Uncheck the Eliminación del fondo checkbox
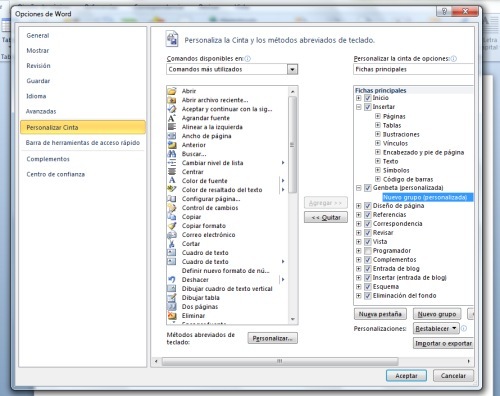Viewport: 500px width, 396px height. [368, 296]
